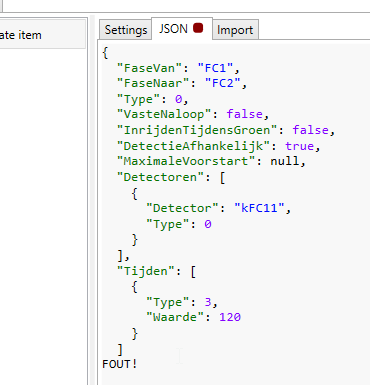370x385 pixels.
Task: Click the VasteNaloop false value
Action: (x=244, y=114)
